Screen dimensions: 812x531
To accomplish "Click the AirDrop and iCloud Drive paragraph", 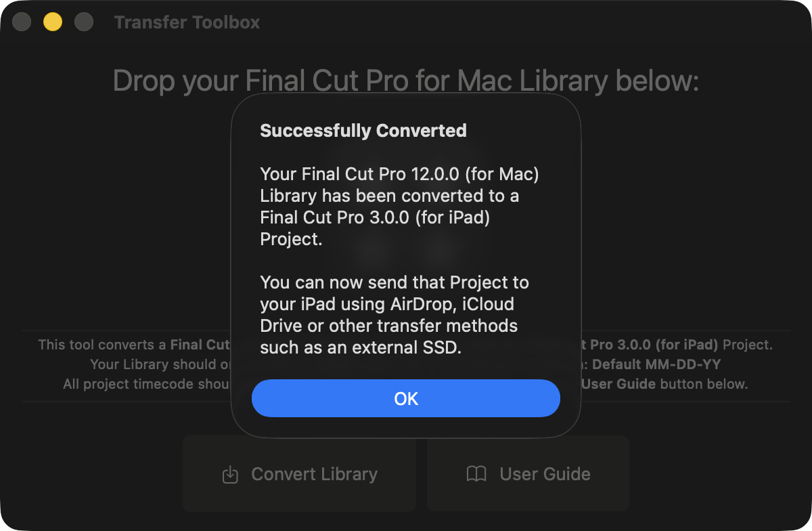I will [394, 304].
